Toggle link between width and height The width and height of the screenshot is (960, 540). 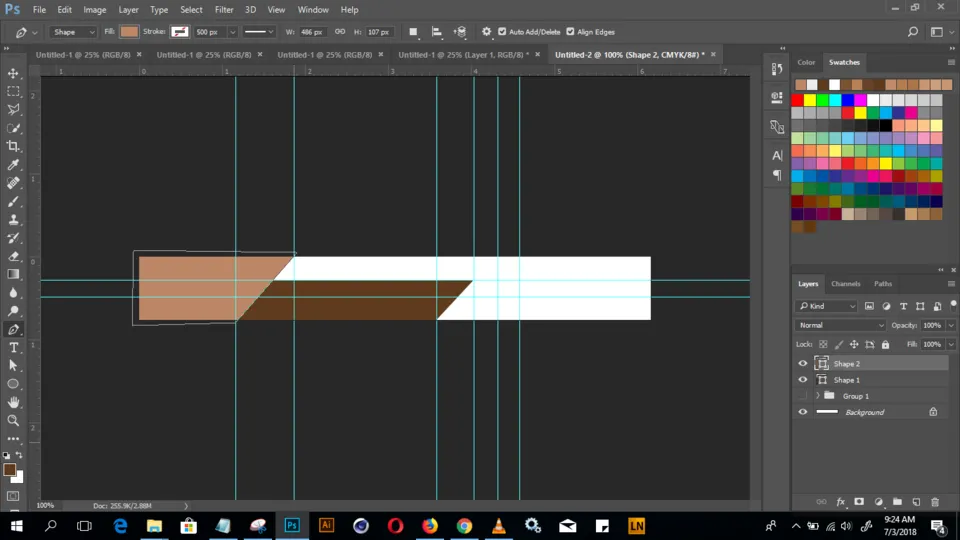(340, 32)
